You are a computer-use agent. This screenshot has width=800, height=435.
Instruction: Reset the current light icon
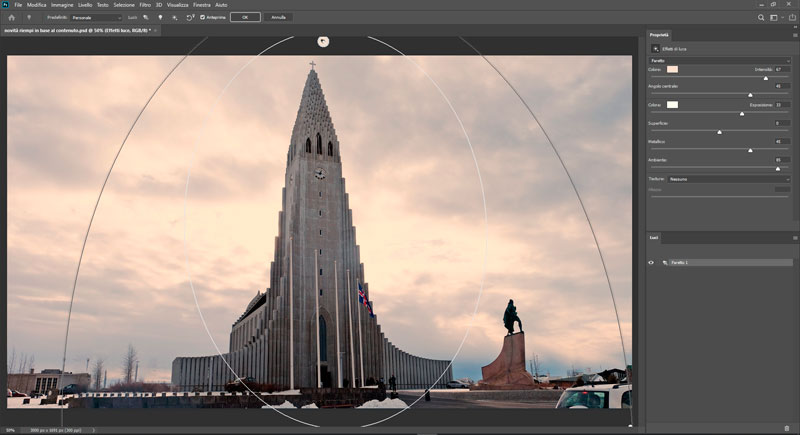point(190,17)
